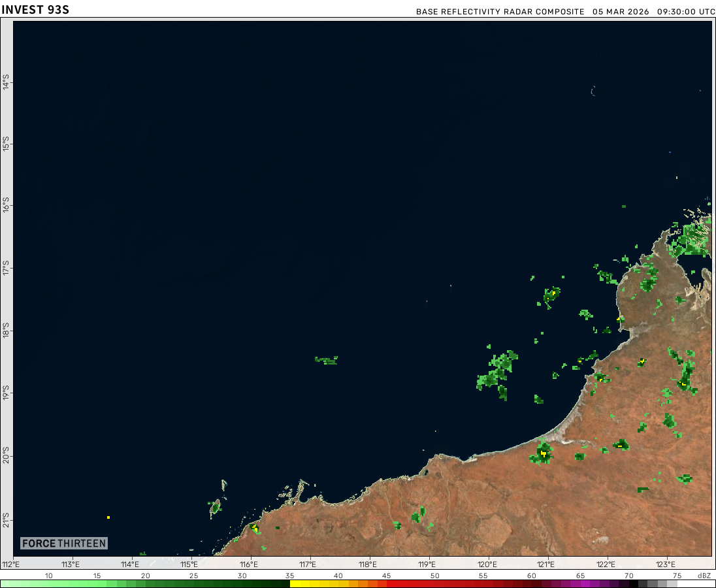
Task: Click the large offshore green cluster near 120°E
Action: (498, 372)
